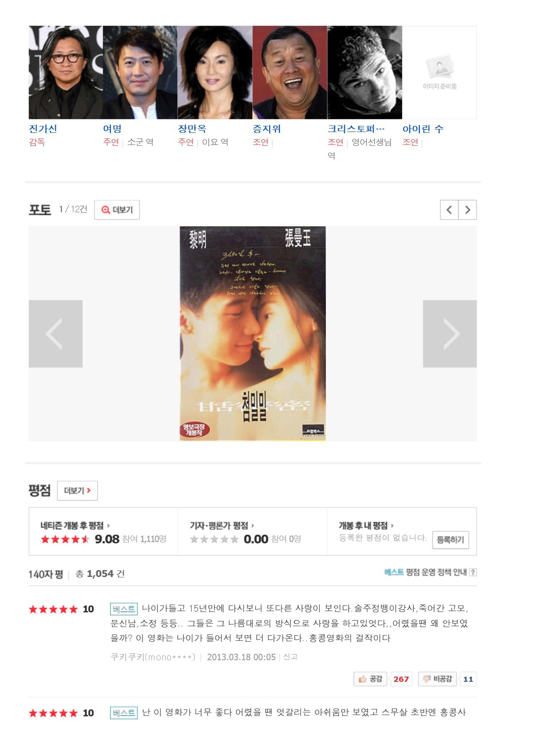The height and width of the screenshot is (756, 535).
Task: Open 아이린 수 cast link
Action: tap(423, 129)
